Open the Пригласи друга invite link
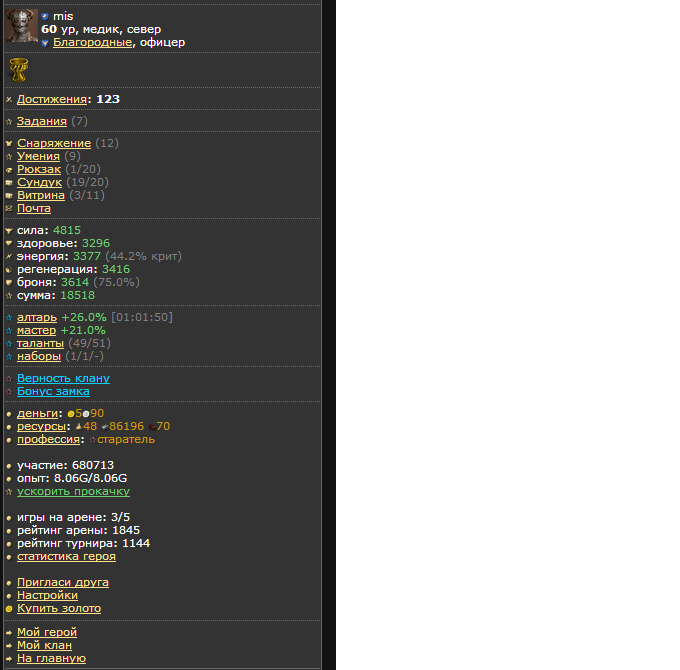This screenshot has width=680, height=670. [x=63, y=582]
